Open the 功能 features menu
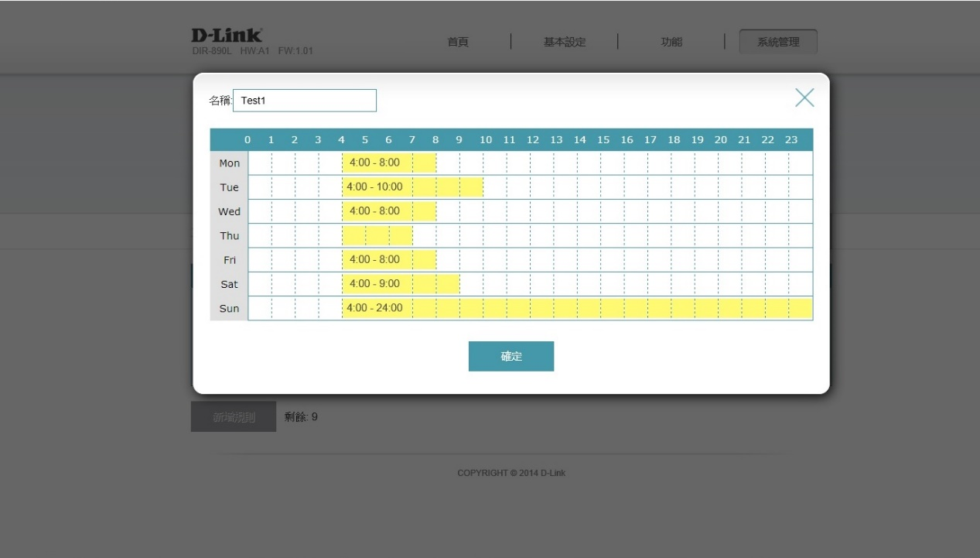980x558 pixels. coord(671,42)
